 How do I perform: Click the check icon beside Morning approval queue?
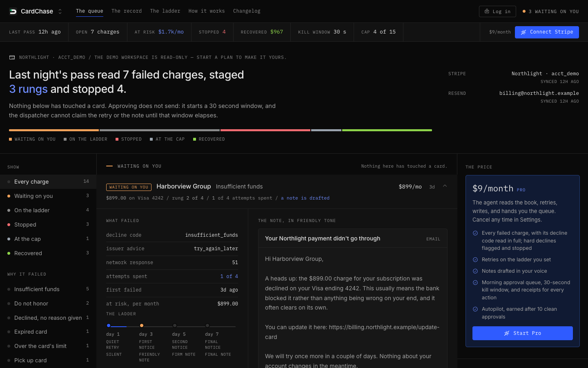coord(475,283)
